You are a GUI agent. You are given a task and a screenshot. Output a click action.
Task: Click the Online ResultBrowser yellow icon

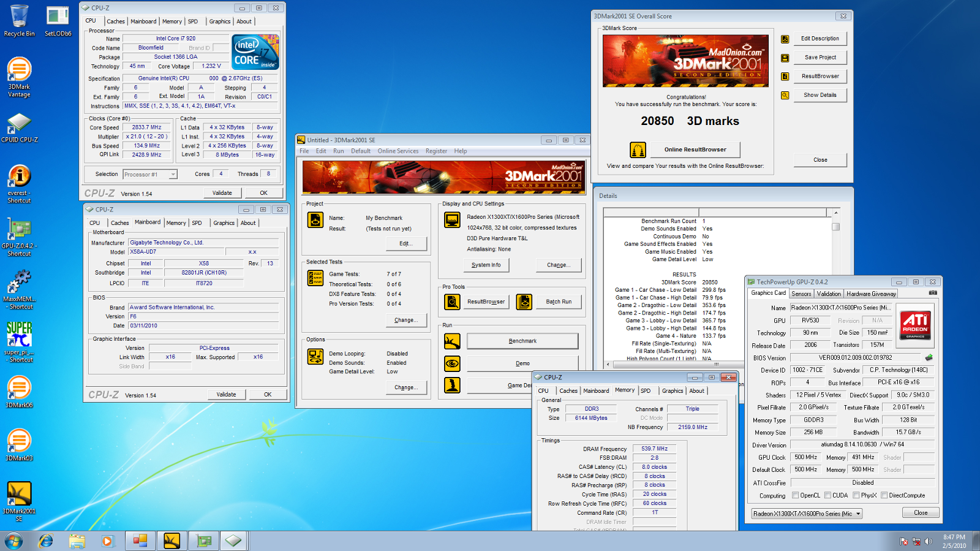pos(638,150)
